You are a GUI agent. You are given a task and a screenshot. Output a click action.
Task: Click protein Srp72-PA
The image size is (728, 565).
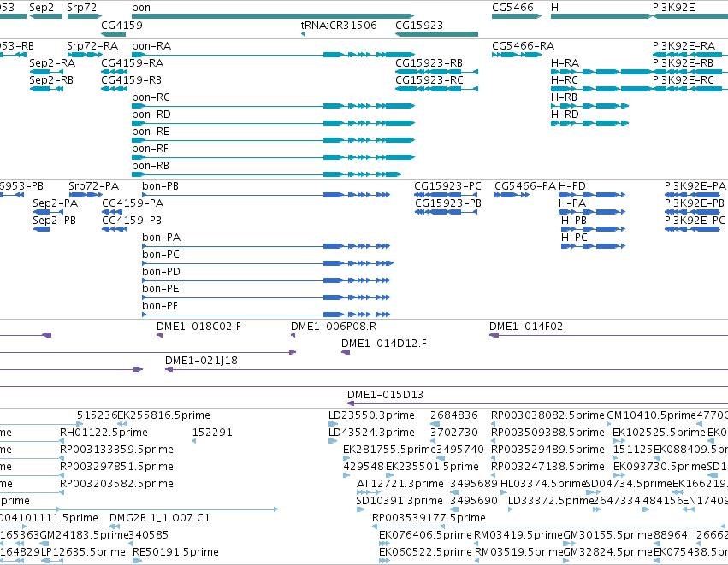tap(86, 195)
